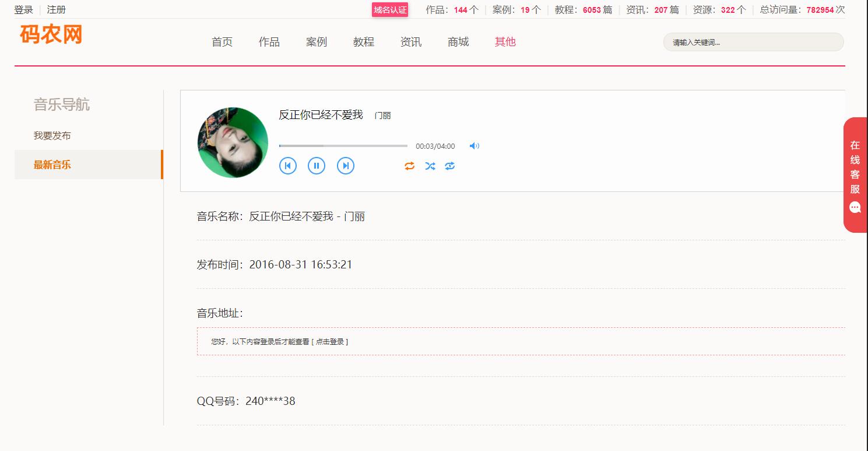This screenshot has width=868, height=451.
Task: Click the 登录 link at top left
Action: [24, 10]
